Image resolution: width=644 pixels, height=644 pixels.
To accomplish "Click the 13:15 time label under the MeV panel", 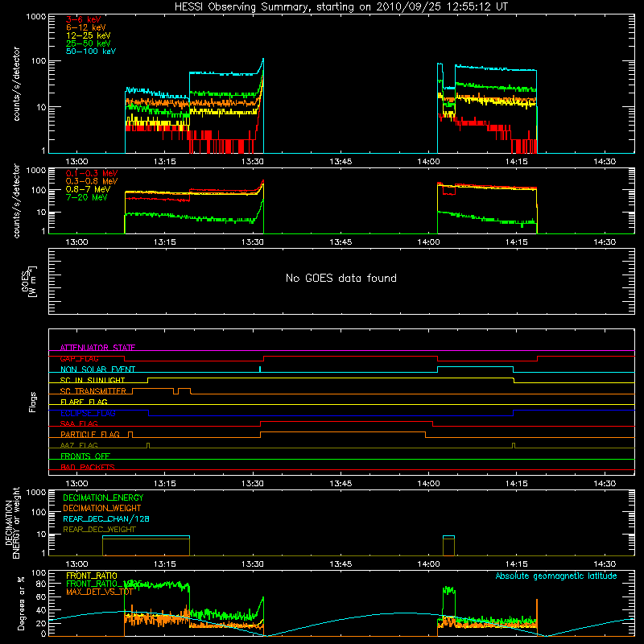I will (x=165, y=242).
